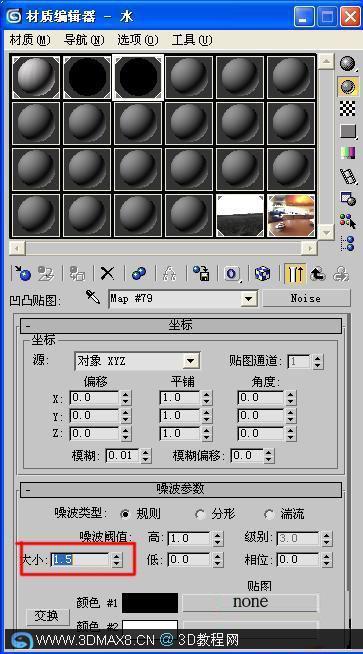Click the Z 角度 angle value field
The width and height of the screenshot is (363, 654).
tap(261, 433)
